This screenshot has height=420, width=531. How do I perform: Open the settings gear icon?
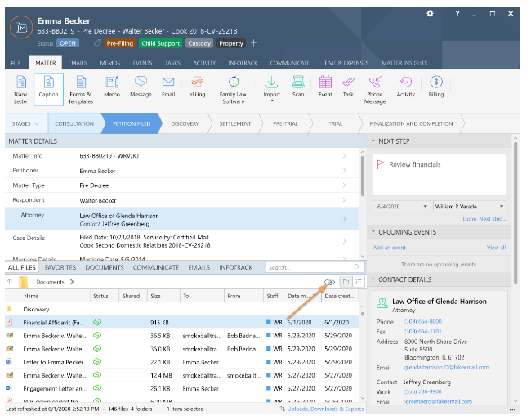pyautogui.click(x=430, y=14)
